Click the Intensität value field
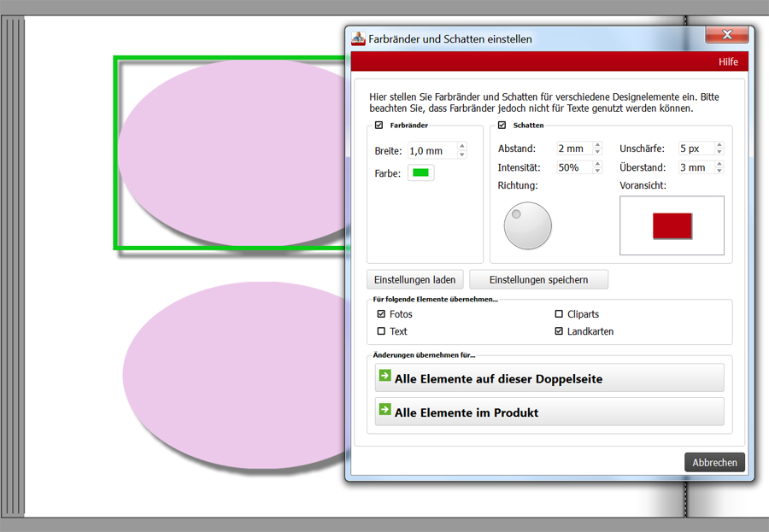The height and width of the screenshot is (532, 769). [574, 167]
